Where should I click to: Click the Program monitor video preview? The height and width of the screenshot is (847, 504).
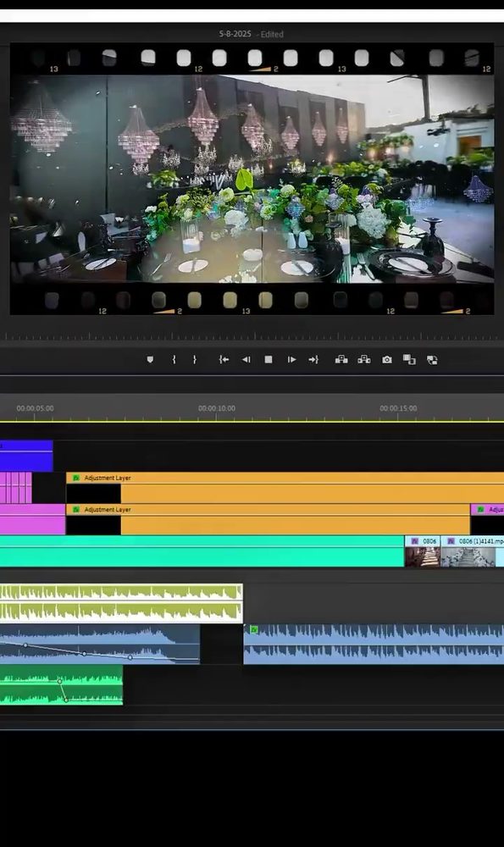pyautogui.click(x=252, y=178)
